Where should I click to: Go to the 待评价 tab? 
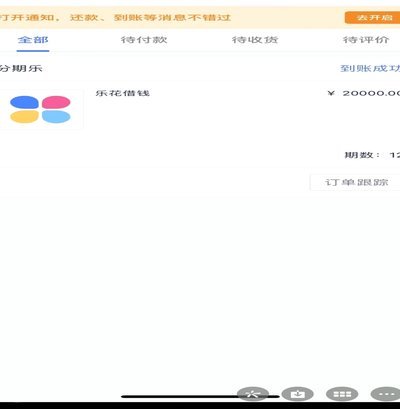(366, 40)
